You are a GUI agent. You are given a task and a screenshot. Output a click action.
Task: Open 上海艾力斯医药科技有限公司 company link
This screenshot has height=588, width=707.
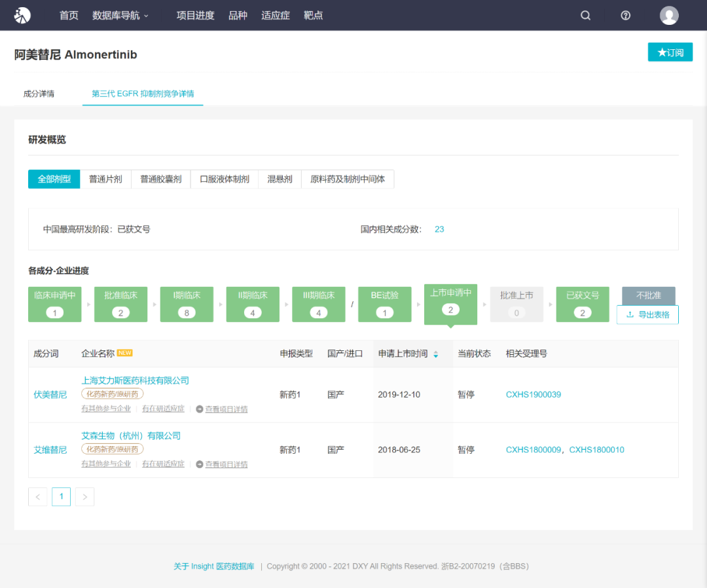[x=135, y=380]
